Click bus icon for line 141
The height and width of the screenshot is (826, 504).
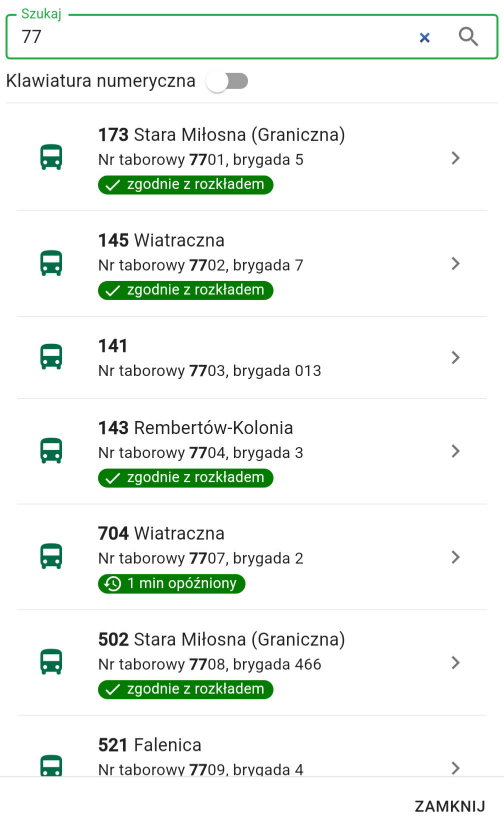51,357
